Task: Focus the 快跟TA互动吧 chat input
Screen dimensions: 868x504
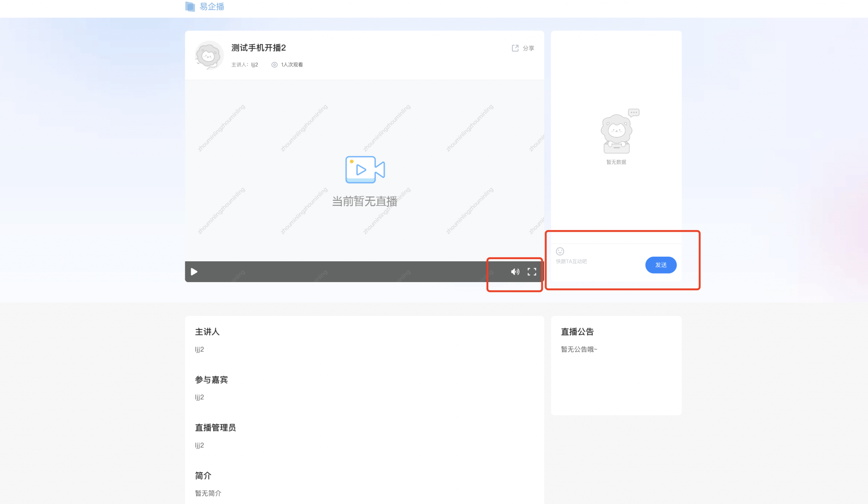Action: pyautogui.click(x=598, y=261)
